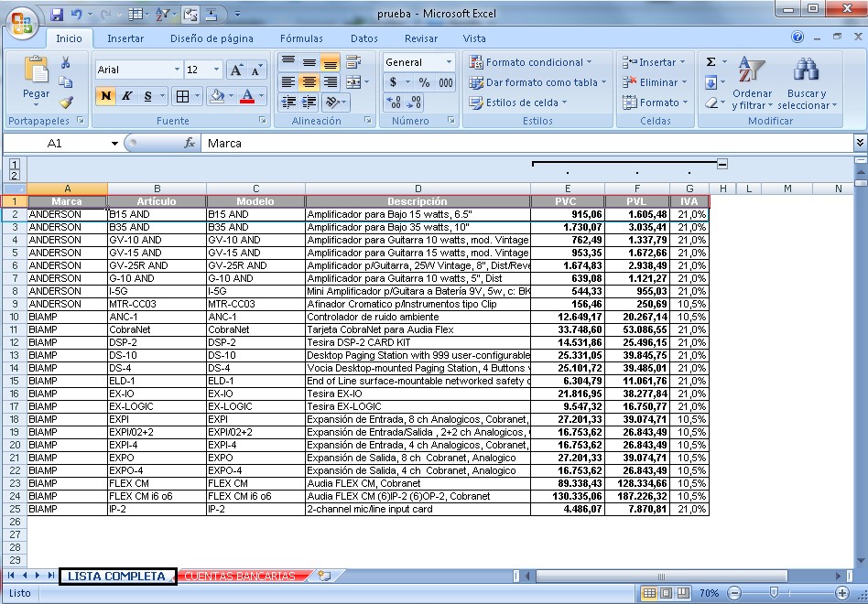Open the General number format dropdown

449,62
